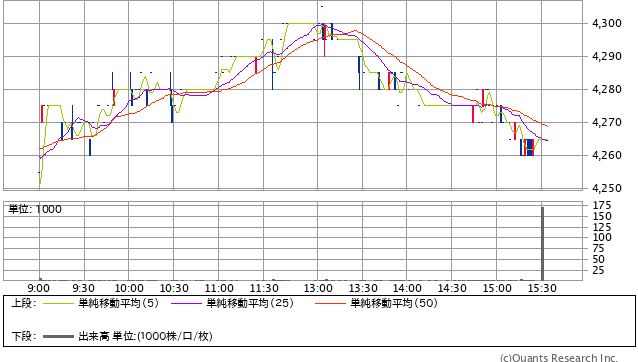Click the (c)Quants Research Inc. credit text
Viewport: 638px width, 362px height.
tap(559, 358)
